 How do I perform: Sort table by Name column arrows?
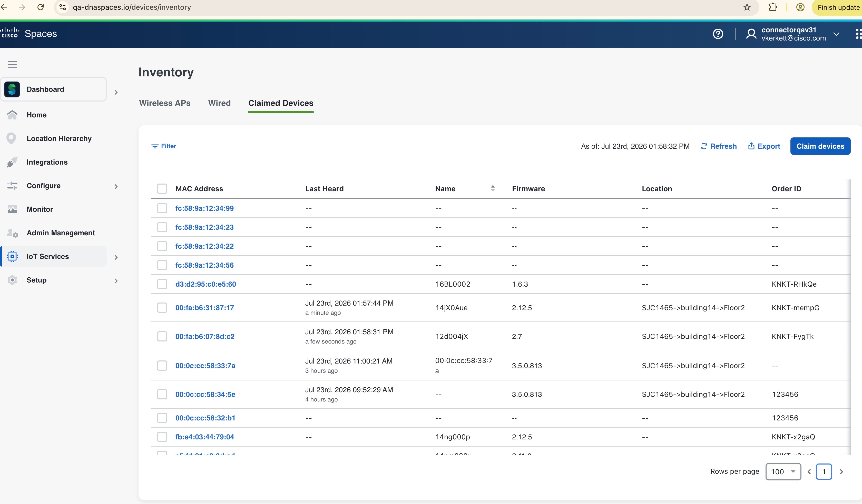tap(493, 188)
